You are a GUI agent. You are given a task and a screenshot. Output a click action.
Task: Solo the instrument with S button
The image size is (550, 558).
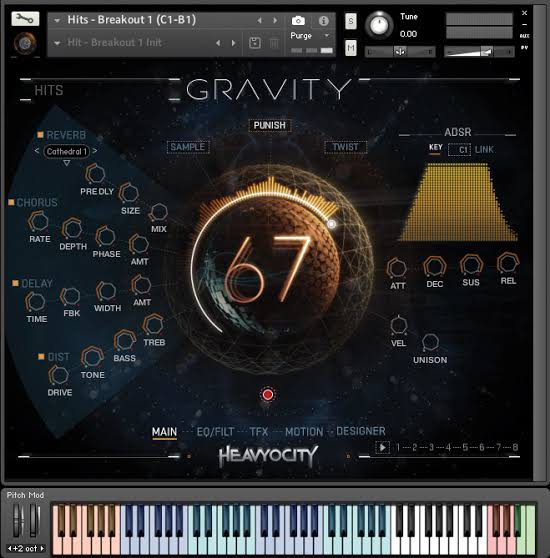click(x=351, y=21)
